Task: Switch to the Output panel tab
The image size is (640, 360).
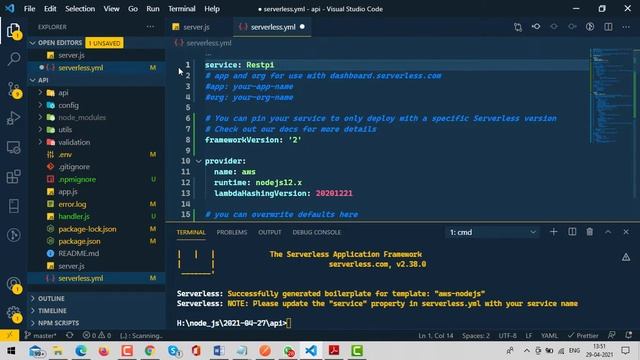Action: (269, 232)
